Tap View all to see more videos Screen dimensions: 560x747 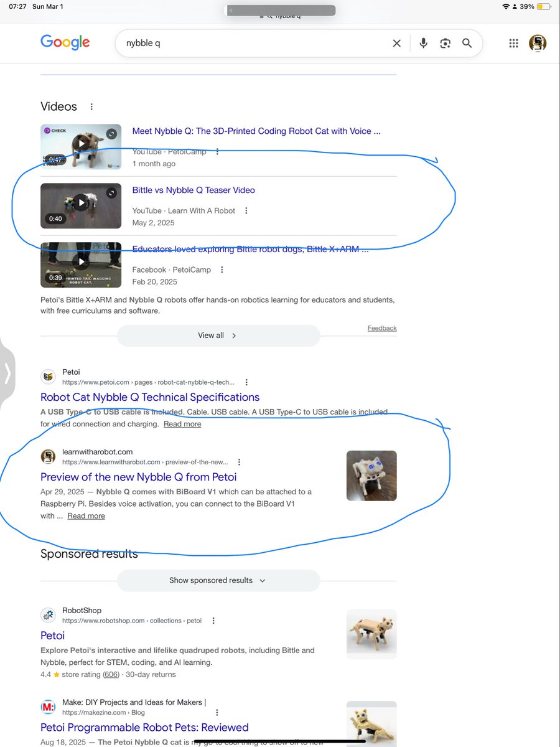(218, 335)
